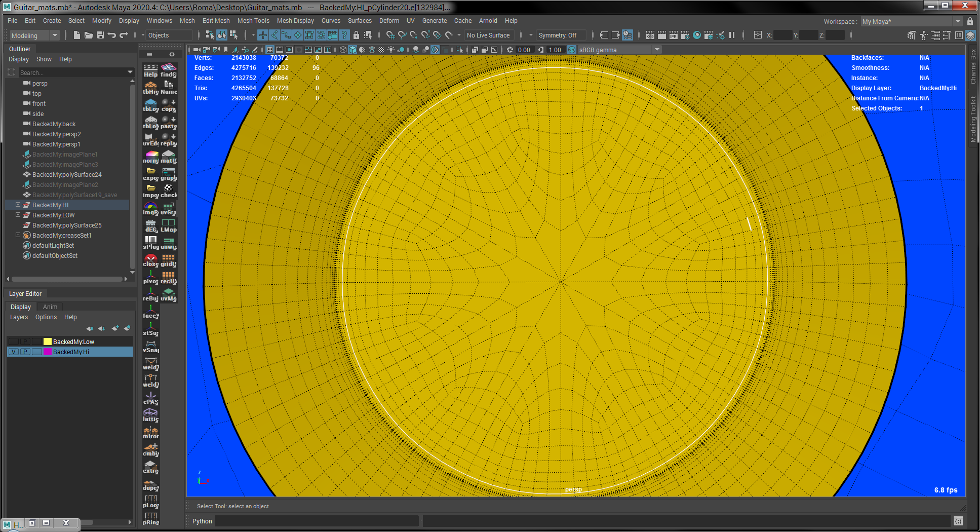Select BackedMy:polySurface24 in the Outliner
Screen dimensions: 980x532
[x=67, y=174]
